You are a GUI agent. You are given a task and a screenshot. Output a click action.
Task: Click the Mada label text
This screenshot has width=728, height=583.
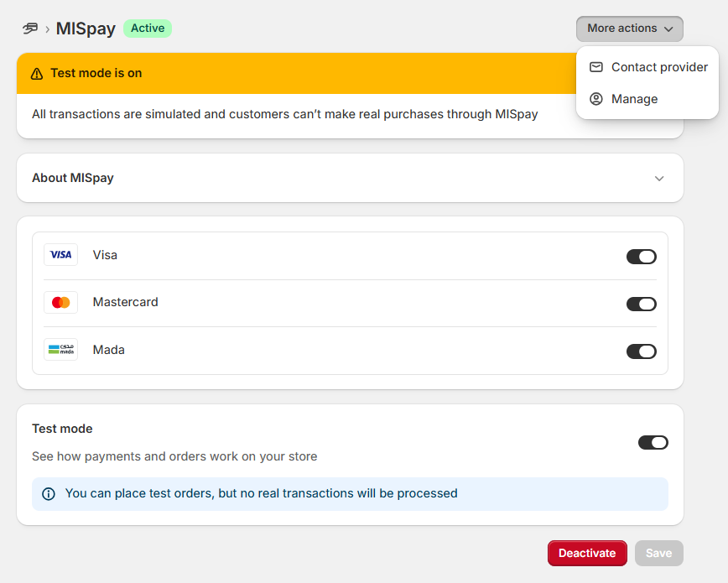[x=109, y=350]
